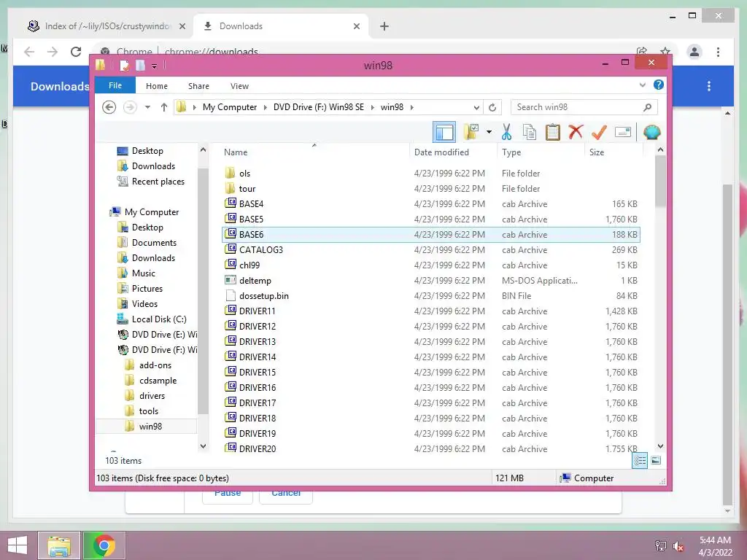The height and width of the screenshot is (560, 747).
Task: Click the quick access Properties icon
Action: tap(124, 65)
